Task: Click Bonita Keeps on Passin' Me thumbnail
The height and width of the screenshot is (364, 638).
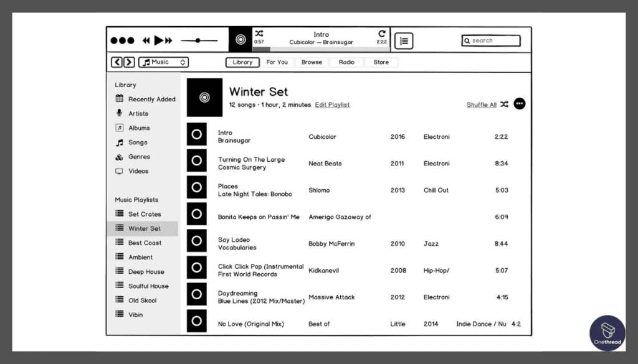Action: click(x=196, y=214)
